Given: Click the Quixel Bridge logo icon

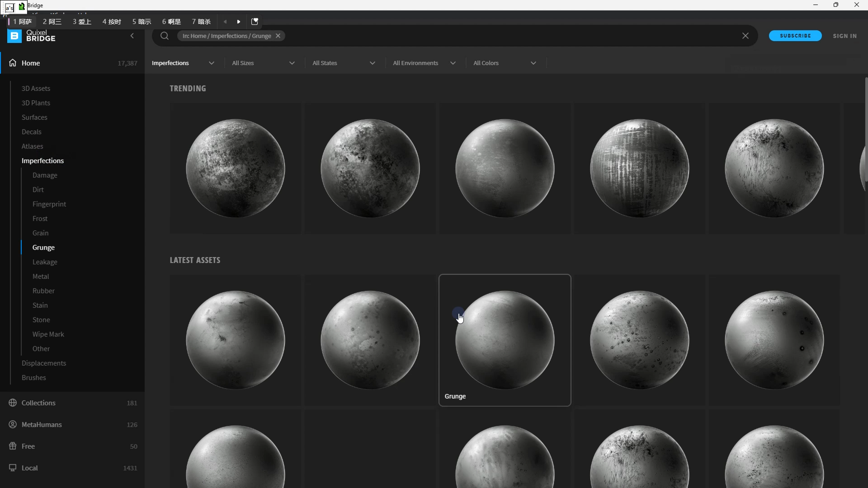Looking at the screenshot, I should pyautogui.click(x=14, y=36).
